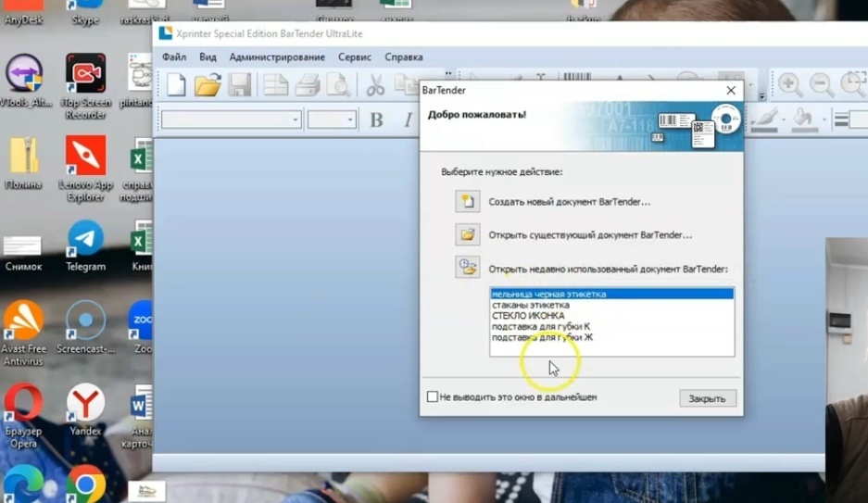Click the Print Preview magnifier icon
The width and height of the screenshot is (868, 503).
pos(338,85)
